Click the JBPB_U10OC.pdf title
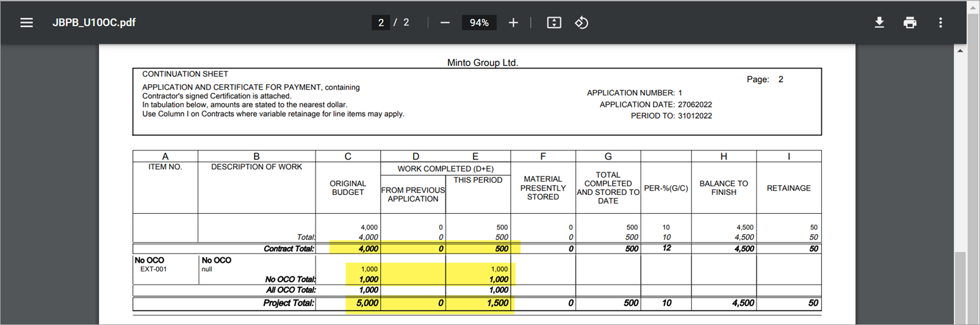The width and height of the screenshot is (980, 325). tap(94, 23)
